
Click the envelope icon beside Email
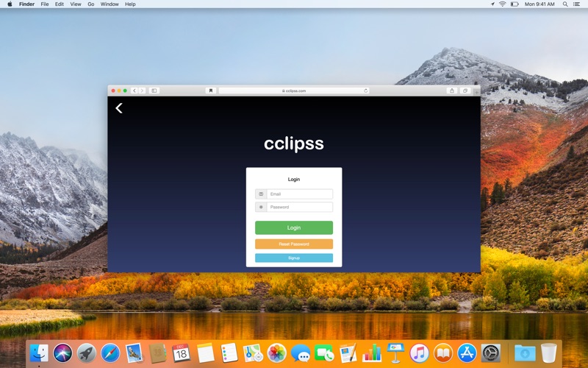pyautogui.click(x=261, y=194)
